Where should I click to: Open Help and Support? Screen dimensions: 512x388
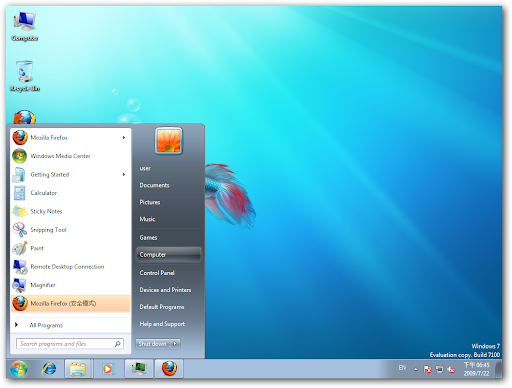pyautogui.click(x=162, y=324)
